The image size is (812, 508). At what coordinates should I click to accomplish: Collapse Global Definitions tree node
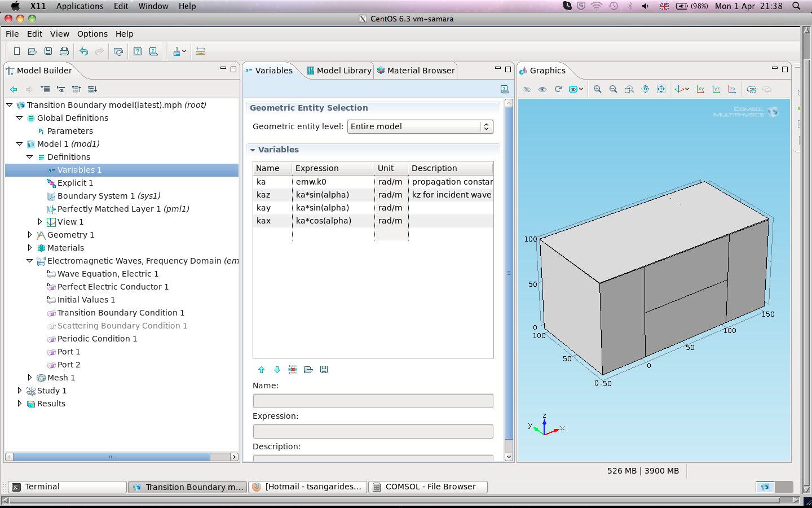coord(20,118)
